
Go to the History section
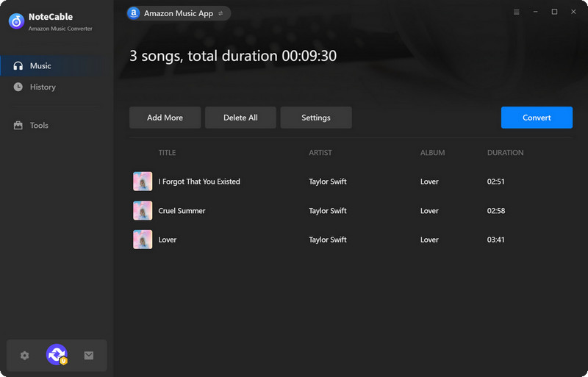(x=57, y=87)
